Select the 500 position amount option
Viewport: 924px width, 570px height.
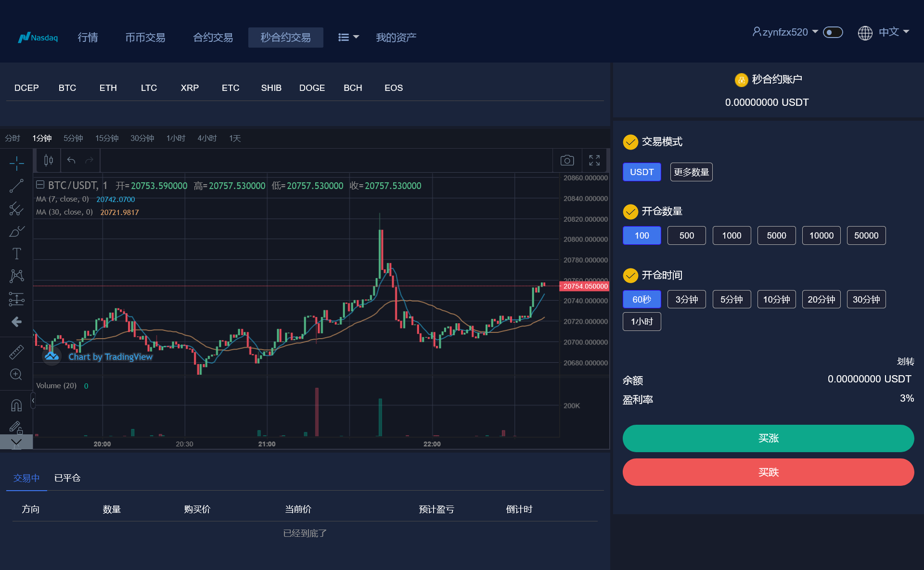pos(686,236)
